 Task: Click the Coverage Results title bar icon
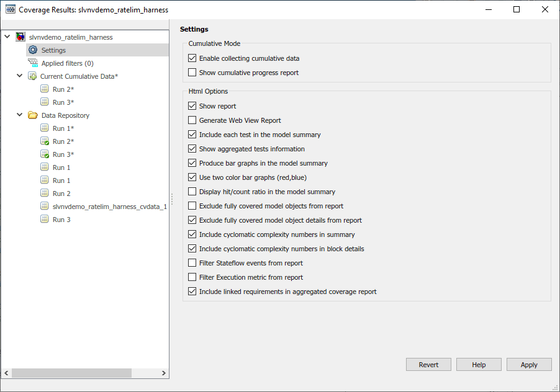[x=10, y=10]
